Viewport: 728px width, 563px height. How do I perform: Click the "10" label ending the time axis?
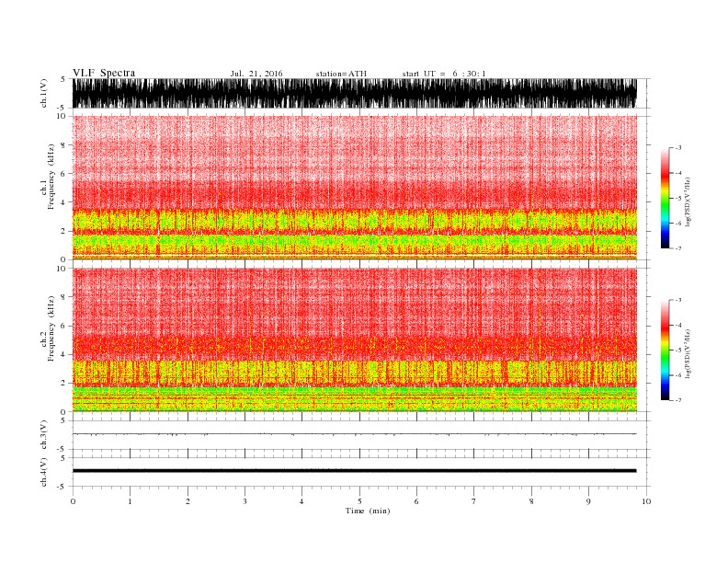646,501
